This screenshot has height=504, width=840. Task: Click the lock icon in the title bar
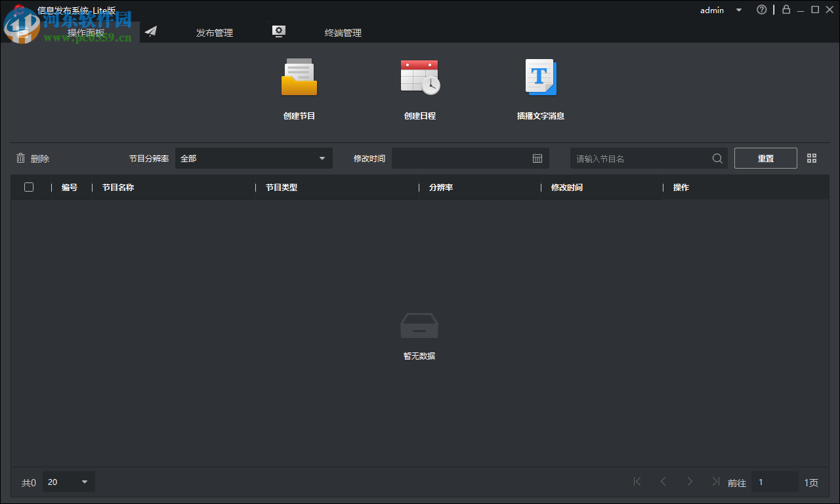pyautogui.click(x=786, y=9)
